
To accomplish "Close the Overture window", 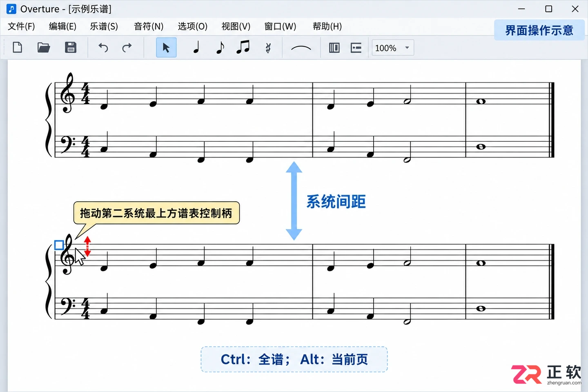I will point(575,9).
